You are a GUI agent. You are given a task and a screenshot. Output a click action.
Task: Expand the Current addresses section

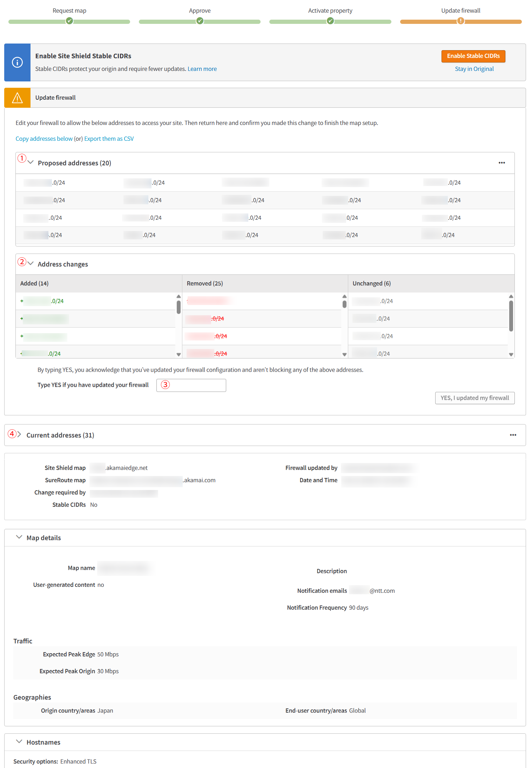coord(19,435)
